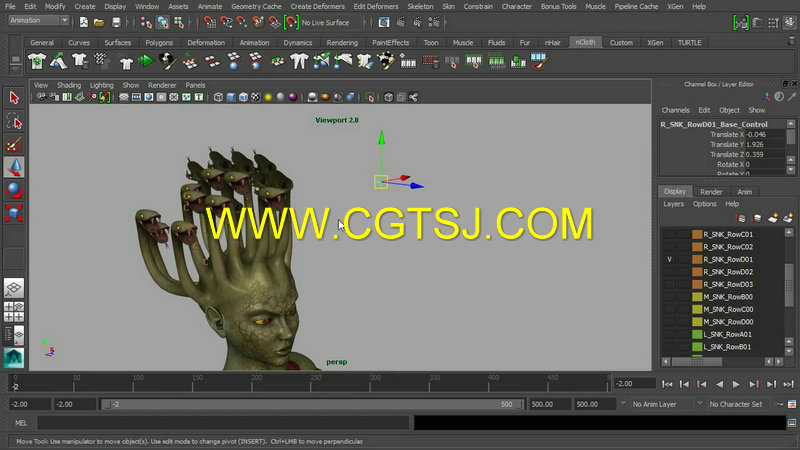Click Save Scene disk icon
The width and height of the screenshot is (800, 450).
116,22
